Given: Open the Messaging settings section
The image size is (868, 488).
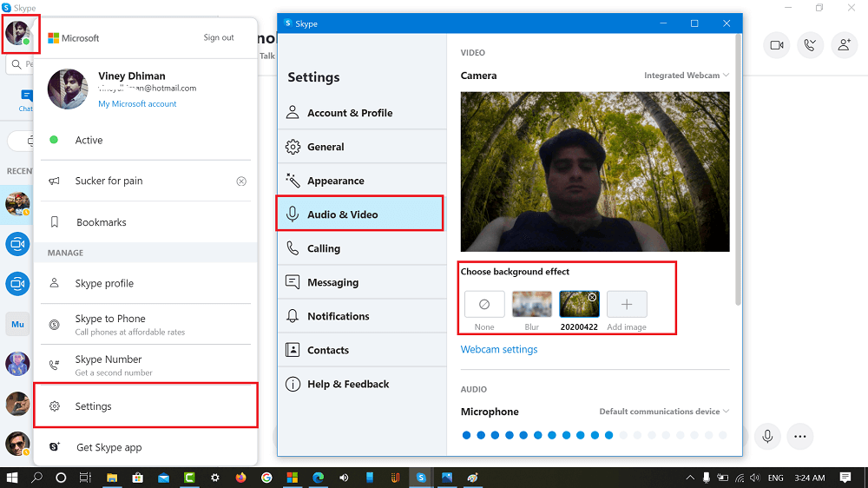Looking at the screenshot, I should pyautogui.click(x=361, y=282).
